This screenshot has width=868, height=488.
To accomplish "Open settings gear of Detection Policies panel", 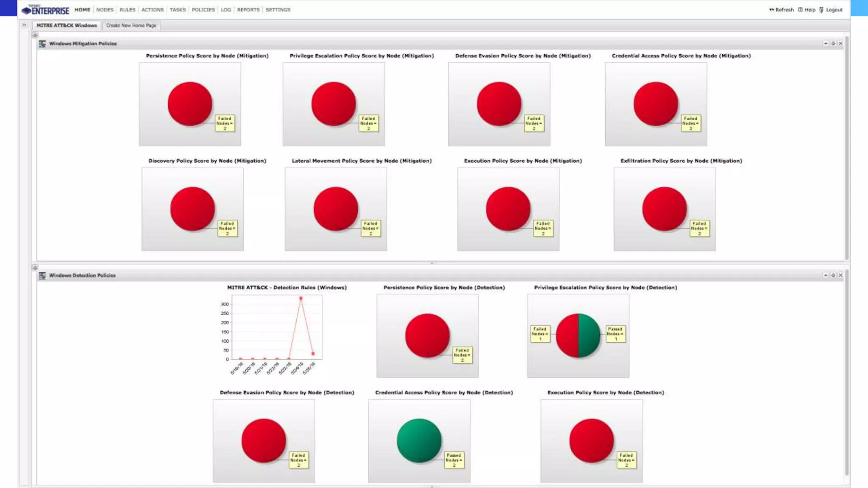I will [833, 275].
